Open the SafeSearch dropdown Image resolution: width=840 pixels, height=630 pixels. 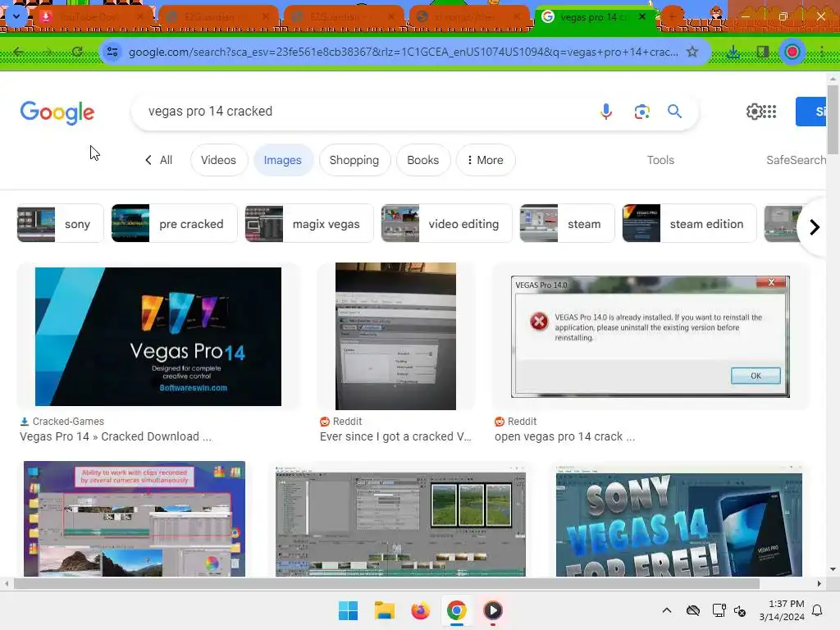coord(796,160)
